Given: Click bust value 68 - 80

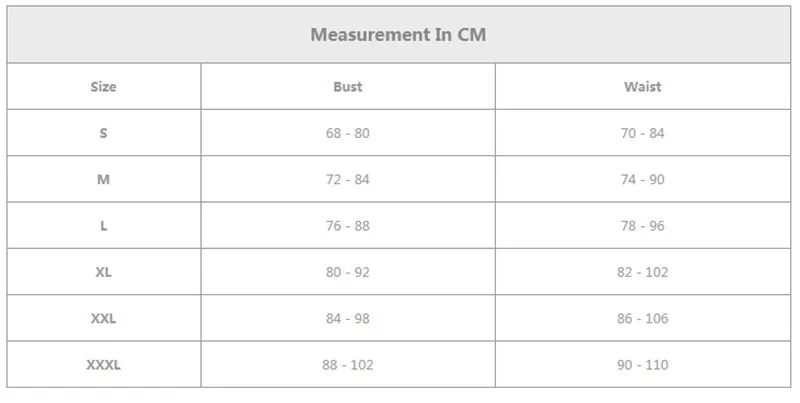Looking at the screenshot, I should click(347, 133).
